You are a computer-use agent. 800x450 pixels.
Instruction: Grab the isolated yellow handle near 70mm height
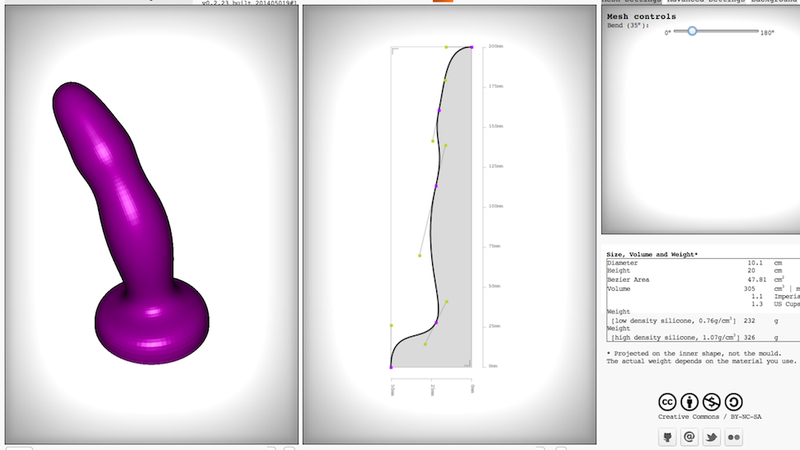pos(420,255)
